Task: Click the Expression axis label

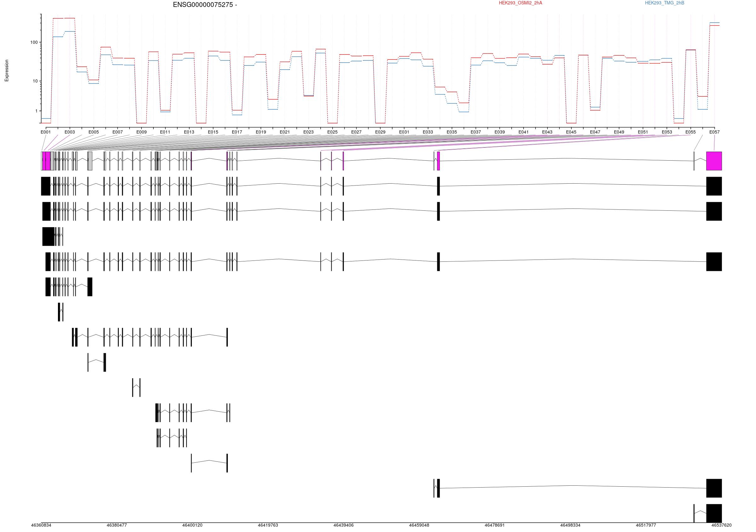Action: coord(7,71)
